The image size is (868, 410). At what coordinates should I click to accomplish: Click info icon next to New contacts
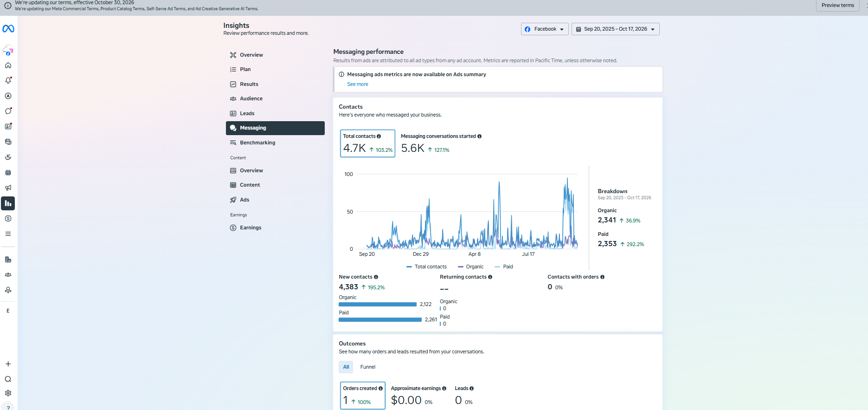[x=376, y=277]
